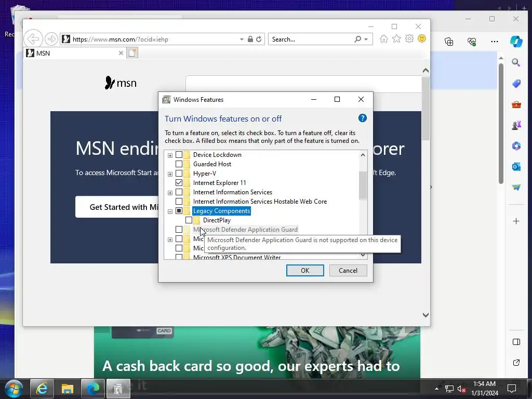This screenshot has width=532, height=399.
Task: Select the DirectPlay label
Action: tap(217, 220)
